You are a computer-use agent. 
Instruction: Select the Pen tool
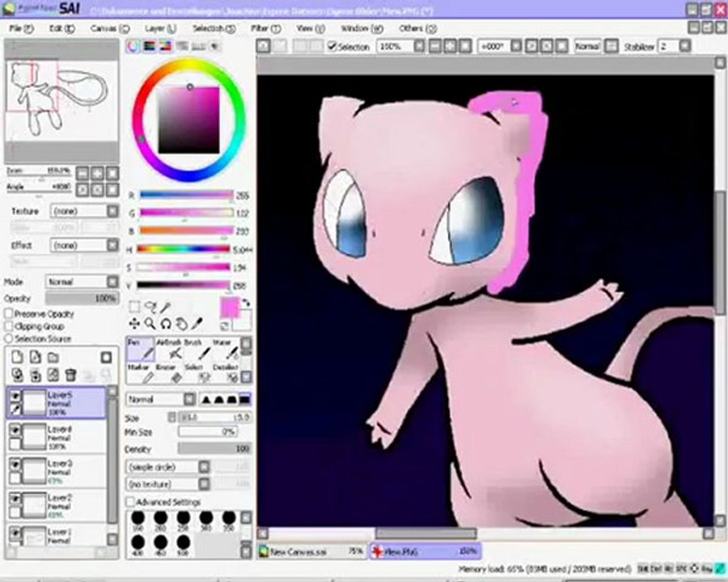point(141,349)
